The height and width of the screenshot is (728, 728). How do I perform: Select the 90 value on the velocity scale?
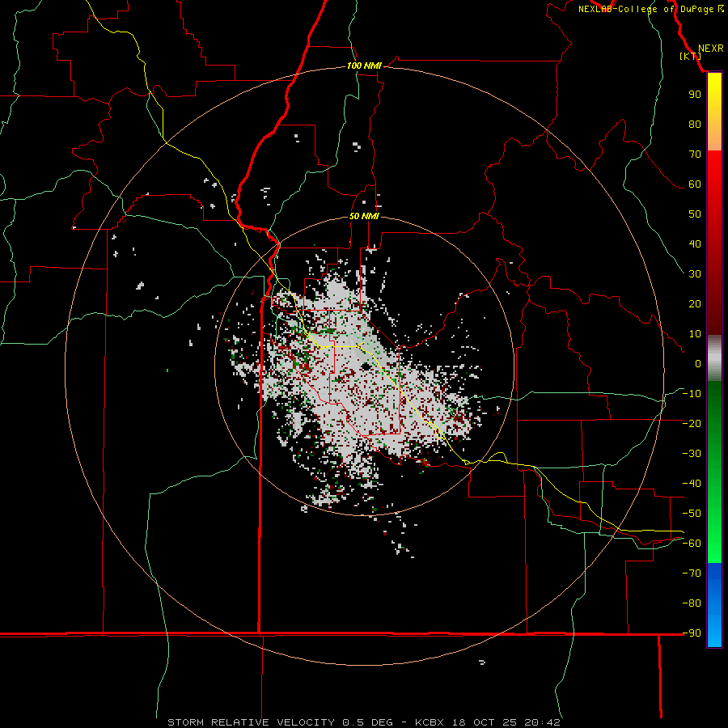tap(695, 95)
